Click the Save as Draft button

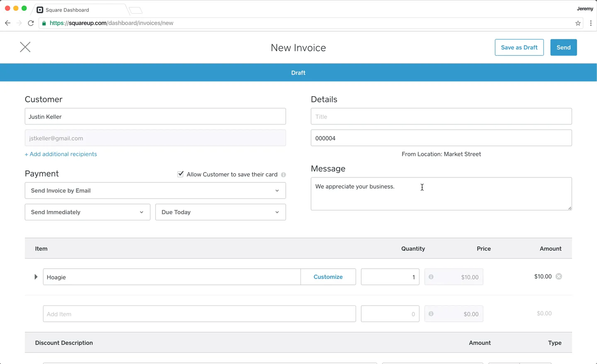coord(519,47)
